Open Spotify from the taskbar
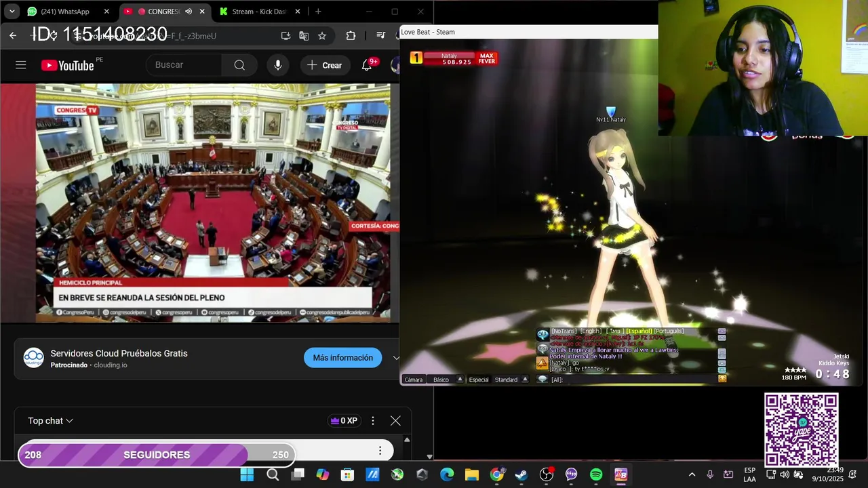 [x=596, y=474]
